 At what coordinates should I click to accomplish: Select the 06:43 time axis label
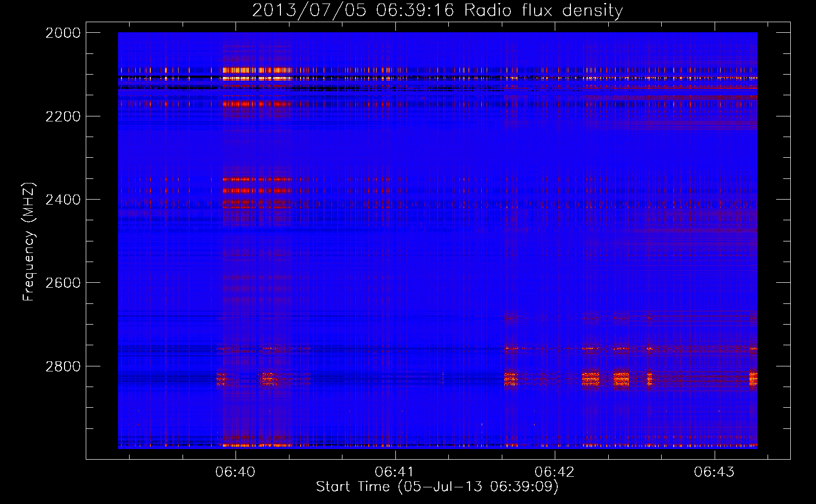714,472
